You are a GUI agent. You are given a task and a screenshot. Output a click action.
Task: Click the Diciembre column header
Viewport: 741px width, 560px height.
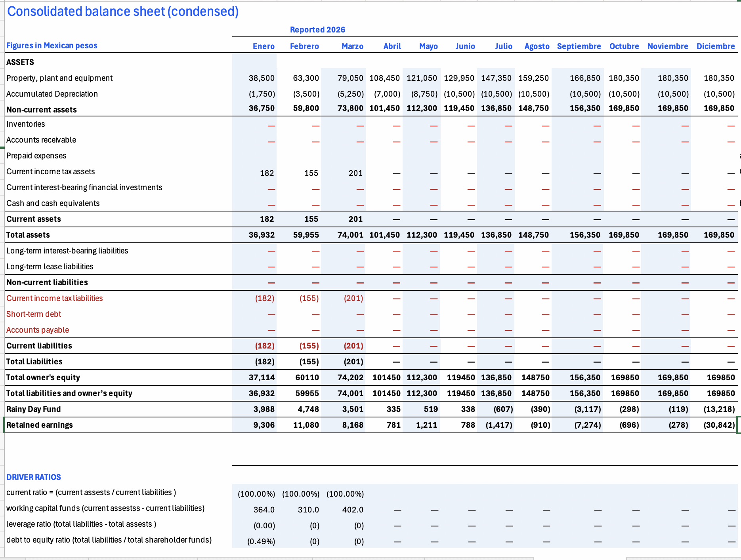(716, 46)
